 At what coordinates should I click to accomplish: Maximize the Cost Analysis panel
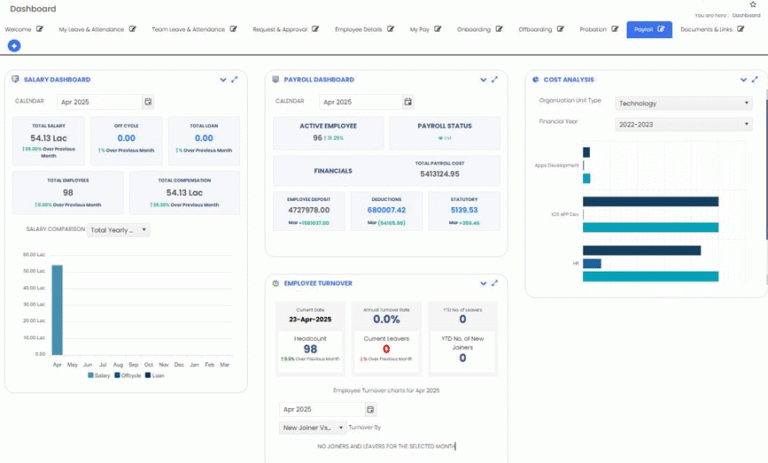pos(754,79)
